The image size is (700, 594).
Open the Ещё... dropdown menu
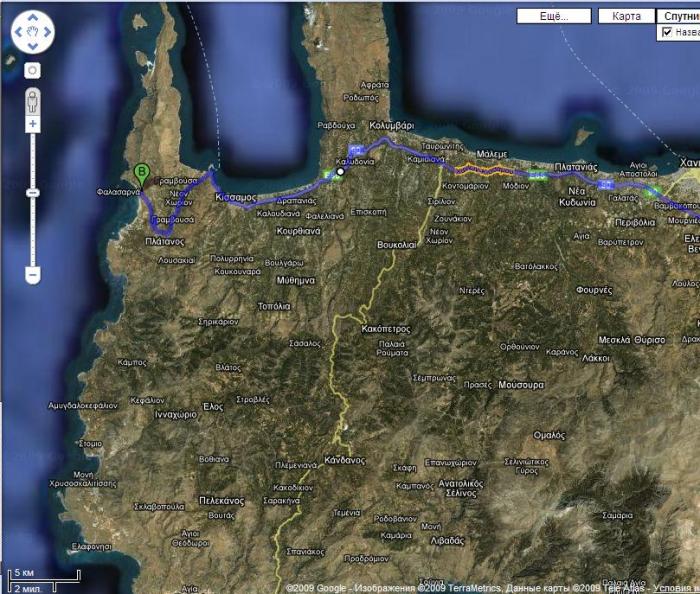point(553,17)
